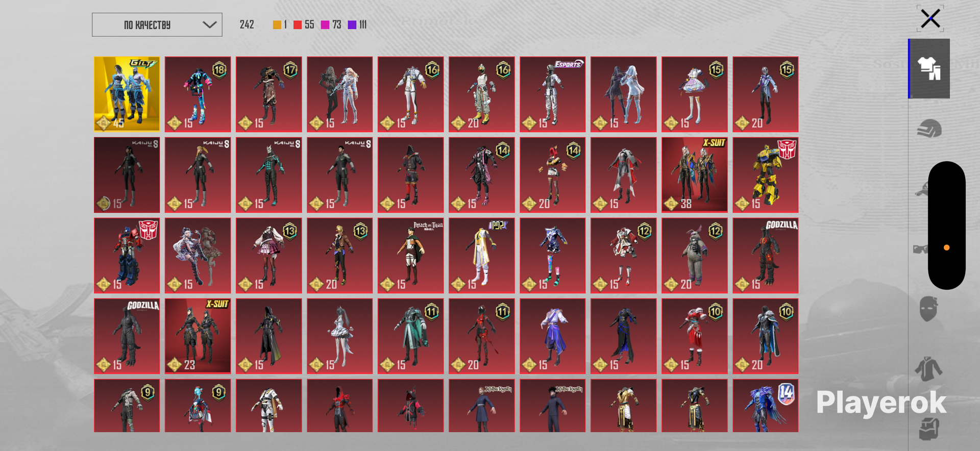Pick the blue armor with level 10 badge
The width and height of the screenshot is (980, 451).
[x=766, y=336]
